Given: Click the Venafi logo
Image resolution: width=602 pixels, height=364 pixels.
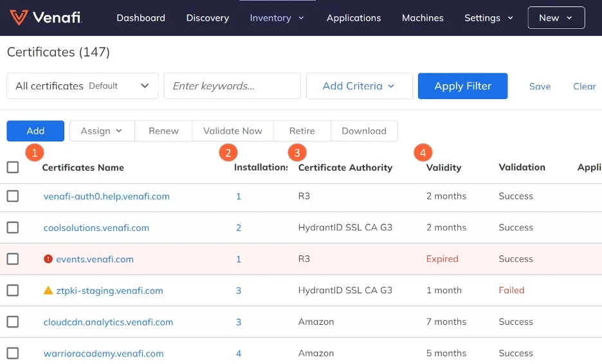Looking at the screenshot, I should click(x=45, y=17).
